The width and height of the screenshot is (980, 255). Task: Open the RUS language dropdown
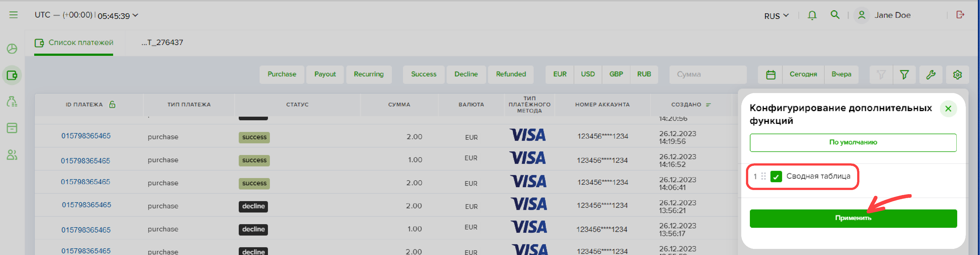point(777,16)
